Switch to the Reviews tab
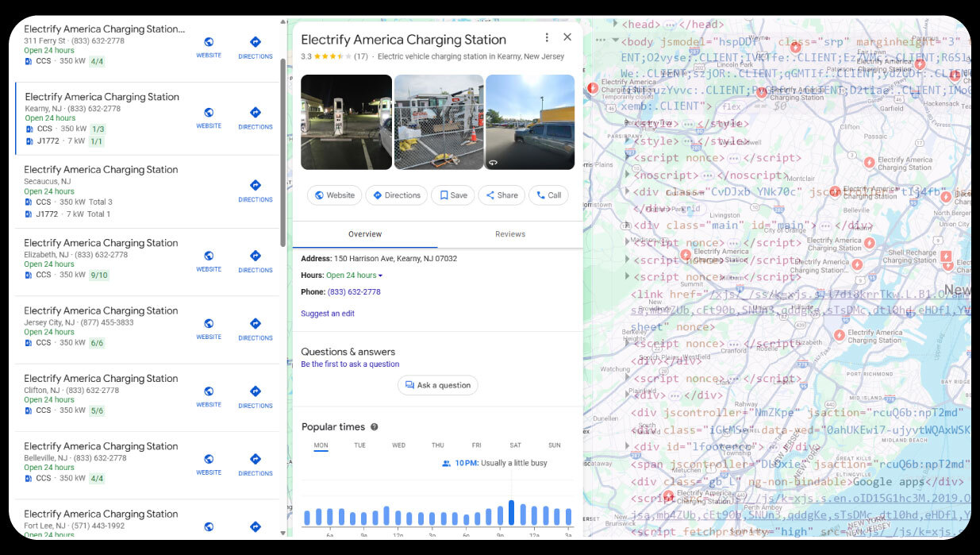The image size is (980, 555). [510, 234]
